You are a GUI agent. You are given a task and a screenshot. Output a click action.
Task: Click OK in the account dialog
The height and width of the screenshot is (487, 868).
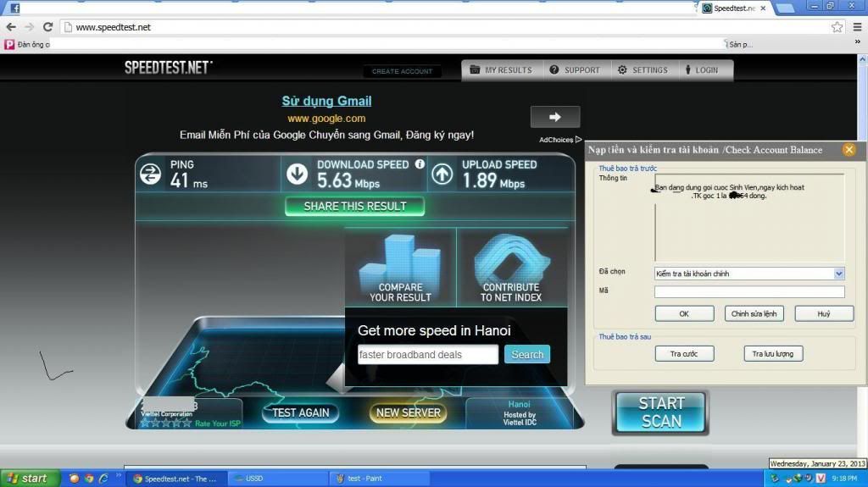(x=684, y=313)
